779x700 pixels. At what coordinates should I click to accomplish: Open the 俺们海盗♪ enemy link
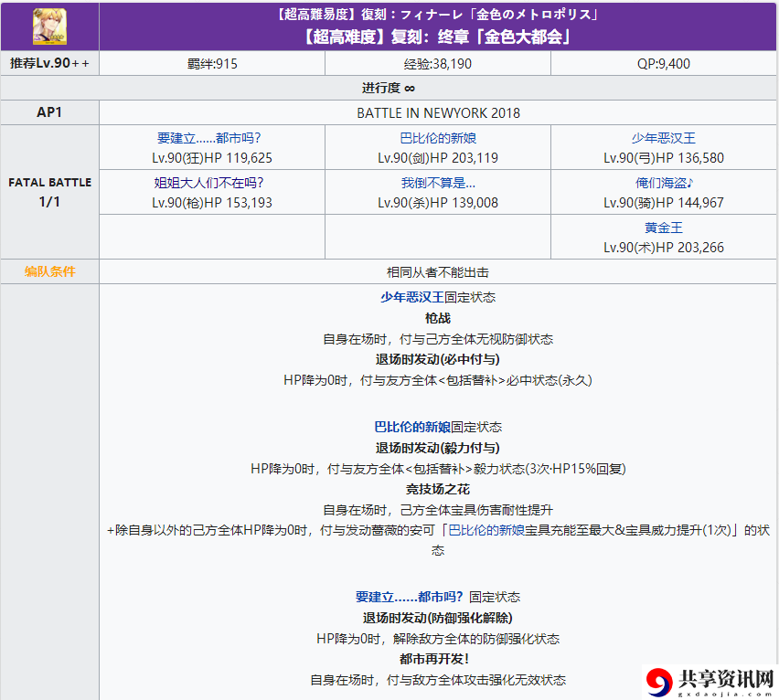point(663,183)
